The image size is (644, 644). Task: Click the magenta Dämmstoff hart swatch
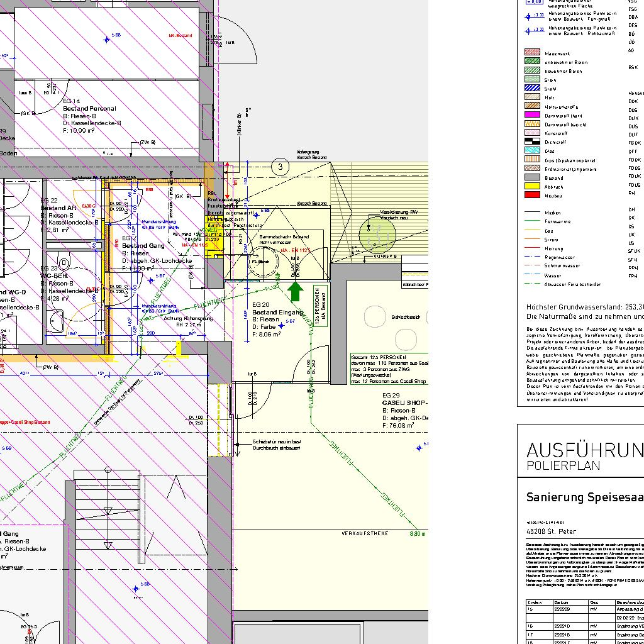coord(533,115)
